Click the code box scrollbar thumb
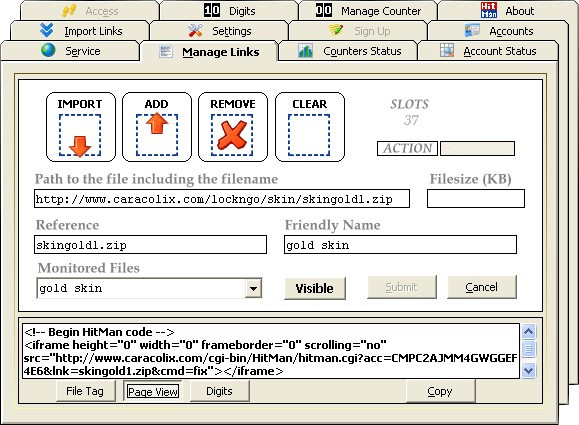This screenshot has height=425, width=579. (x=528, y=349)
